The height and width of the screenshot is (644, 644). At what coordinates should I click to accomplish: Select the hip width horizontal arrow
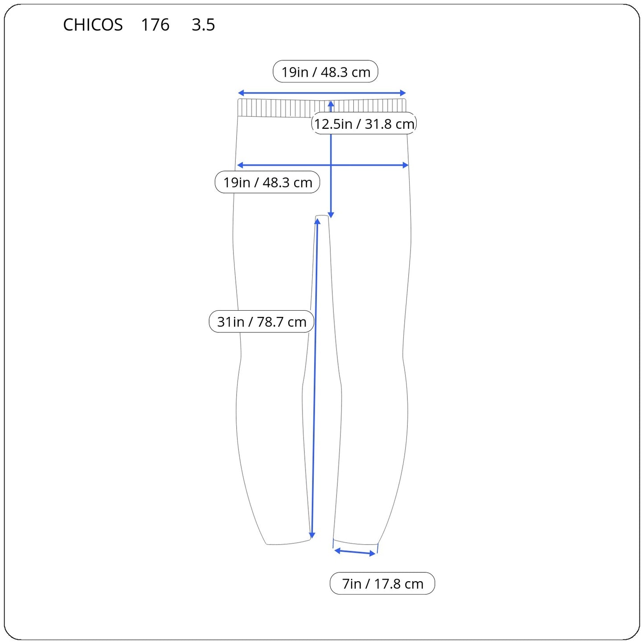[x=323, y=165]
